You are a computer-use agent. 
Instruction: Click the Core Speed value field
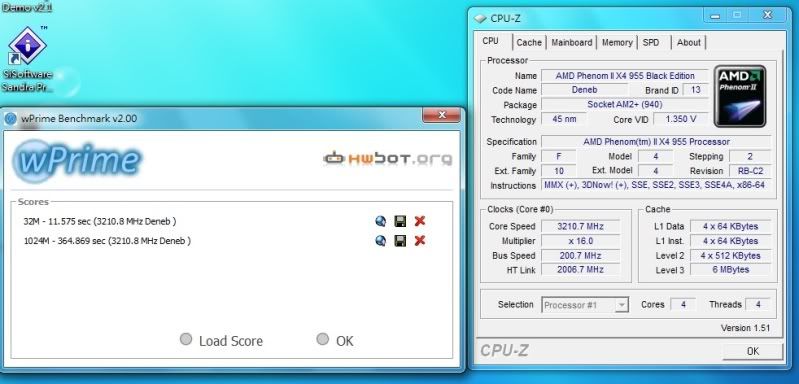(x=580, y=226)
